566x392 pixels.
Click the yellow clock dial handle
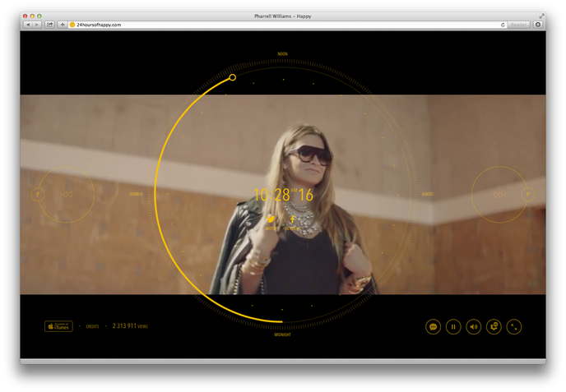[233, 77]
